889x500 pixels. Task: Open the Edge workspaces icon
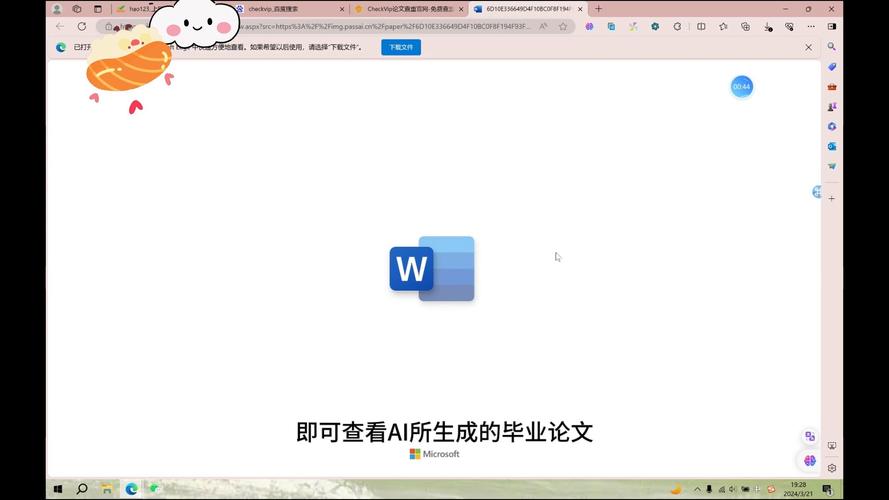pos(77,9)
